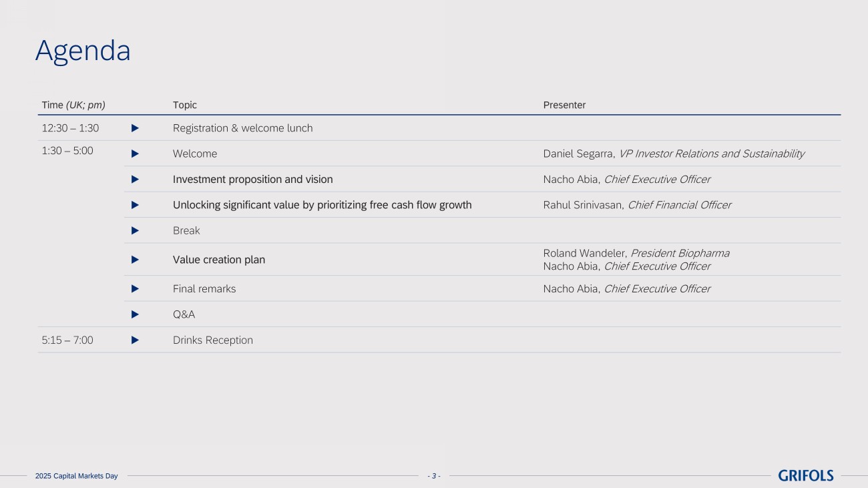Select the Unlocking significant value topic text
This screenshot has width=868, height=488.
[x=322, y=205]
